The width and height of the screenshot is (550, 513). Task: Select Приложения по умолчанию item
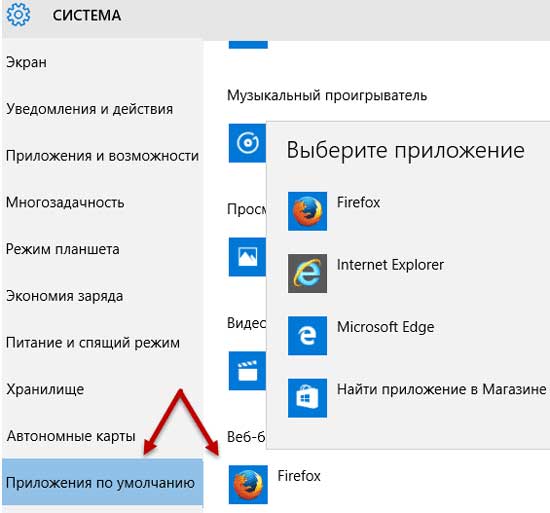(102, 482)
